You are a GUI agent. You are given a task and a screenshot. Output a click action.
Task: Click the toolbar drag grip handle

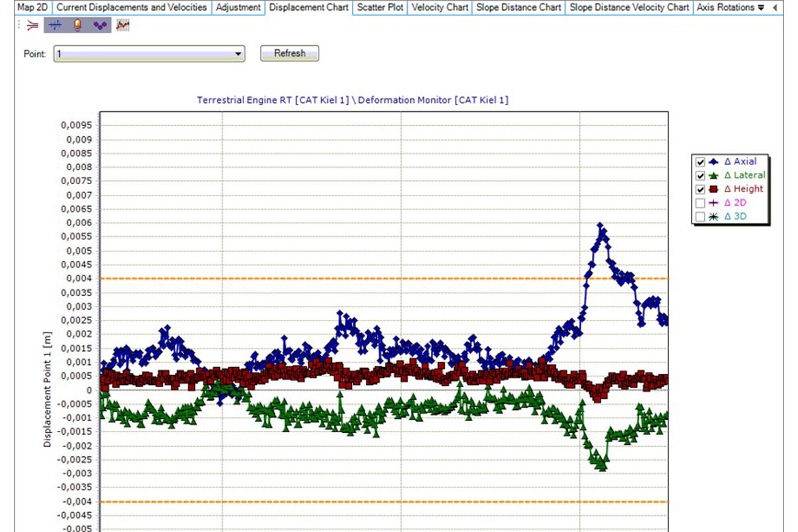pos(18,26)
